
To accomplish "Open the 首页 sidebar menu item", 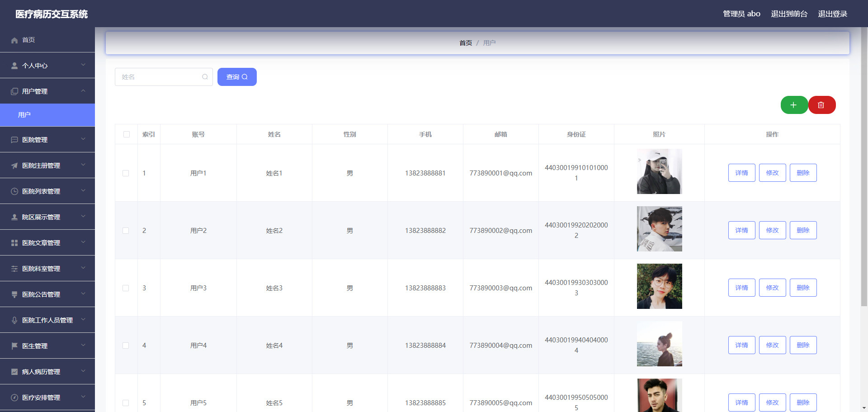I will pyautogui.click(x=47, y=40).
